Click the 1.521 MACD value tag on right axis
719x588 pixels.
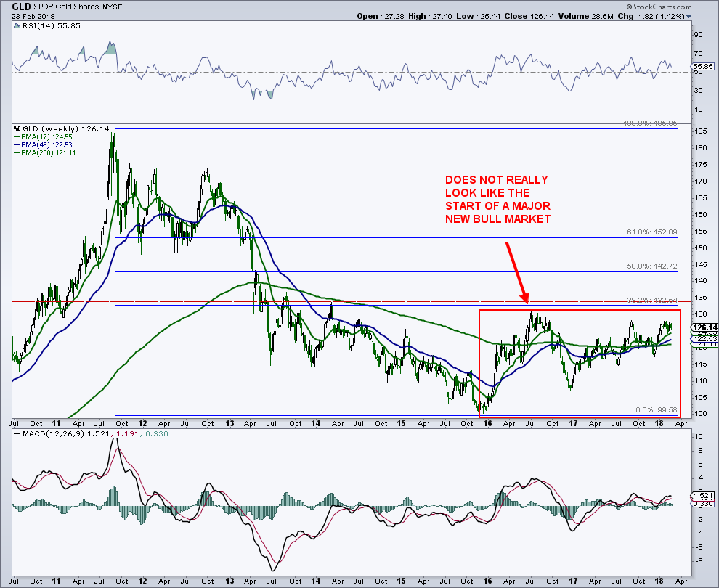702,495
